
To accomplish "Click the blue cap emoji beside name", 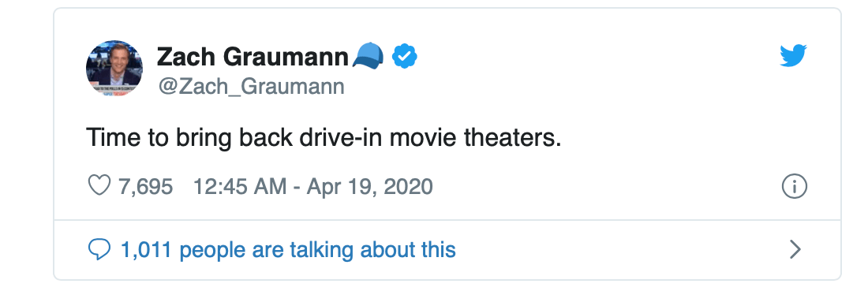I will [369, 57].
